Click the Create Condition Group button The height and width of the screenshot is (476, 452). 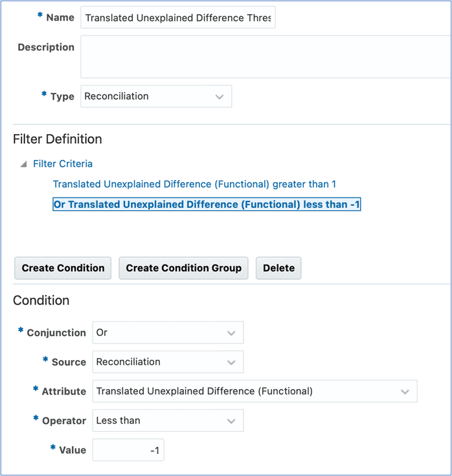click(183, 268)
